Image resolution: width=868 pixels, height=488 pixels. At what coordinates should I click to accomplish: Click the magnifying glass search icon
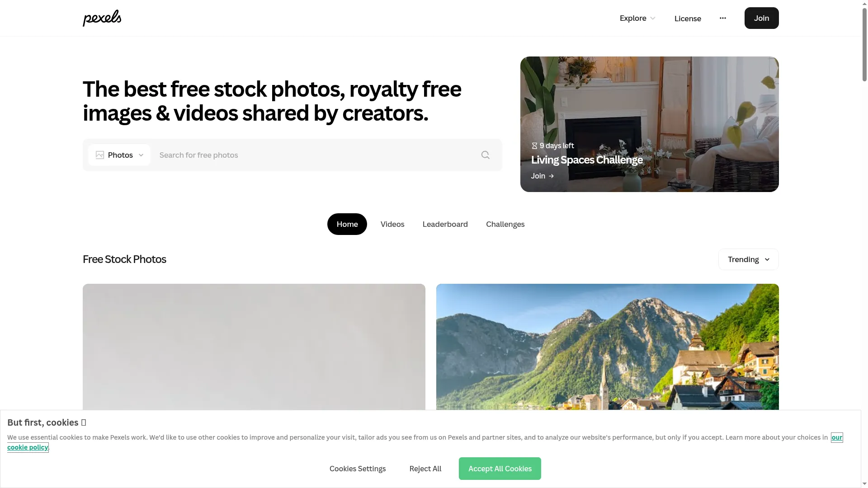click(486, 155)
